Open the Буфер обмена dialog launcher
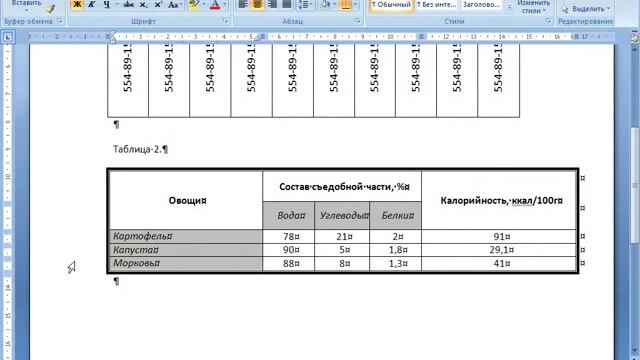The image size is (640, 360). pyautogui.click(x=60, y=21)
